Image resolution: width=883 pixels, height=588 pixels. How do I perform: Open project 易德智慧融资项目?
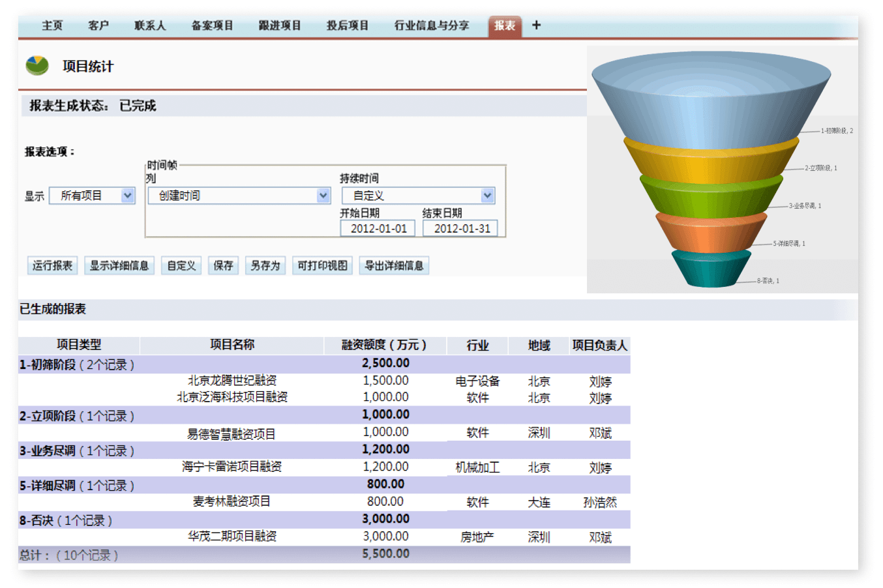[232, 434]
